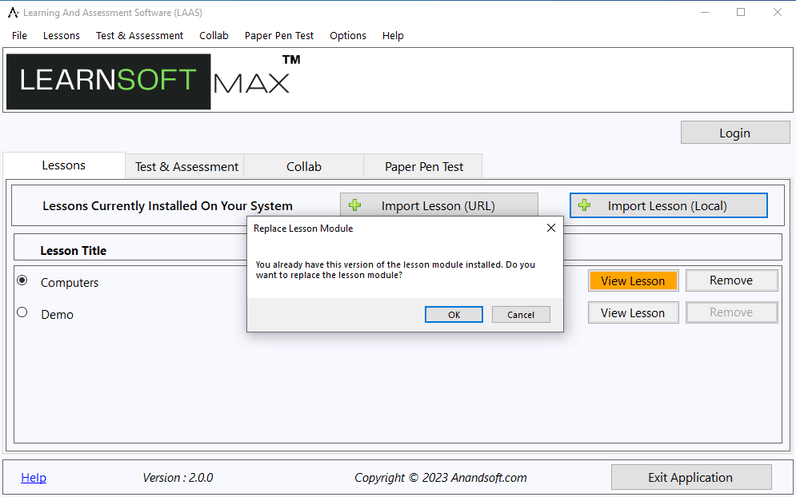Image resolution: width=796 pixels, height=497 pixels.
Task: Switch to the Lessons tab
Action: 64,165
